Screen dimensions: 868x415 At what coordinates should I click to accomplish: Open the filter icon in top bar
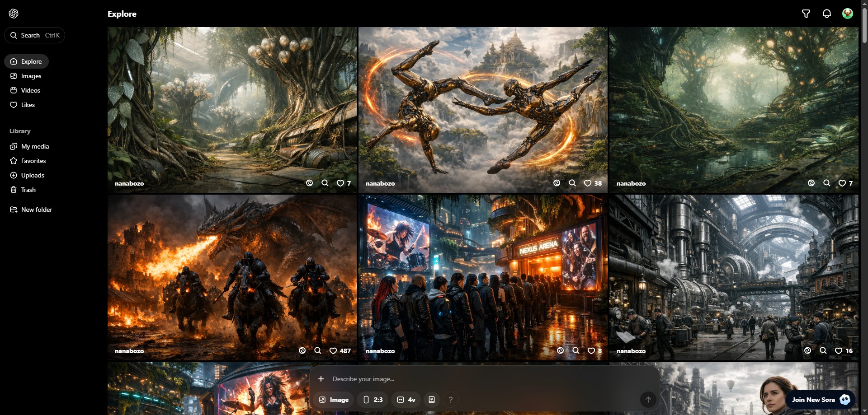[806, 14]
